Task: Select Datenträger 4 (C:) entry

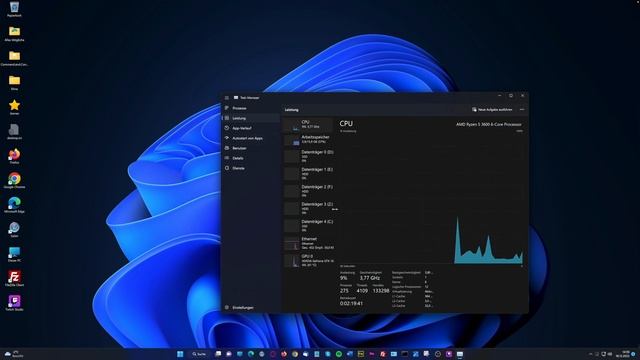Action: 309,226
